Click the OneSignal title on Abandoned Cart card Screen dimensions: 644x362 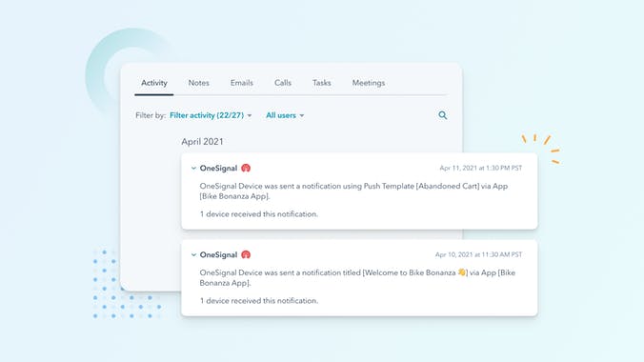(x=218, y=168)
